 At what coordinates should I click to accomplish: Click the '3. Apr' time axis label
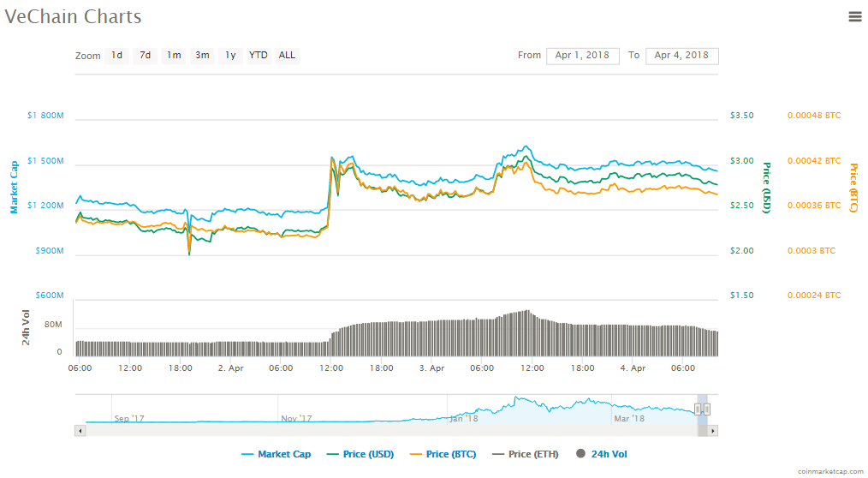coord(431,368)
